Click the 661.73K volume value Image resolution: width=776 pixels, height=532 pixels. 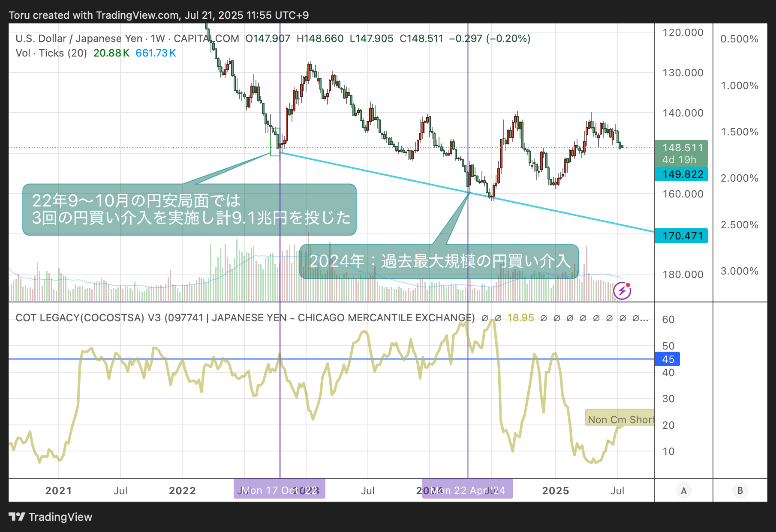[x=156, y=53]
